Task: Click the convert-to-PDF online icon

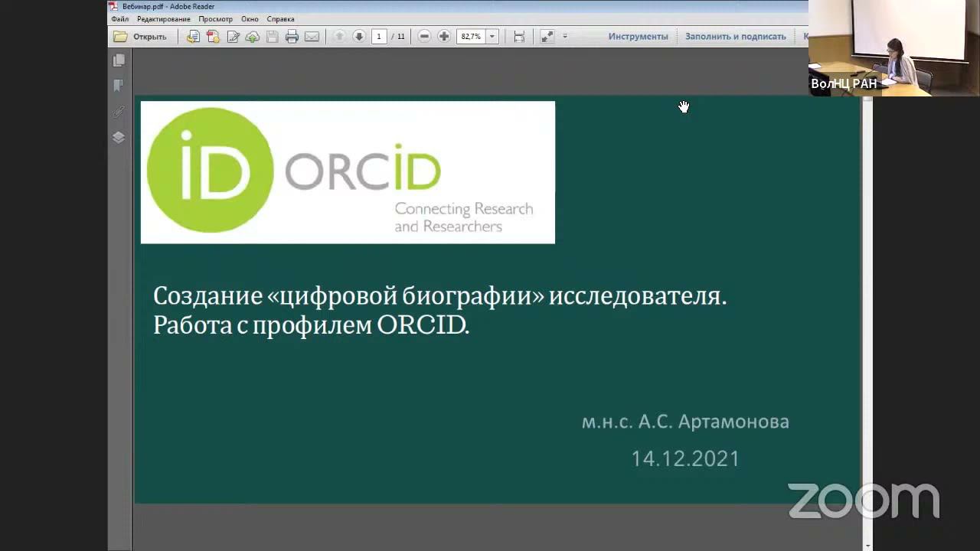Action: (193, 36)
